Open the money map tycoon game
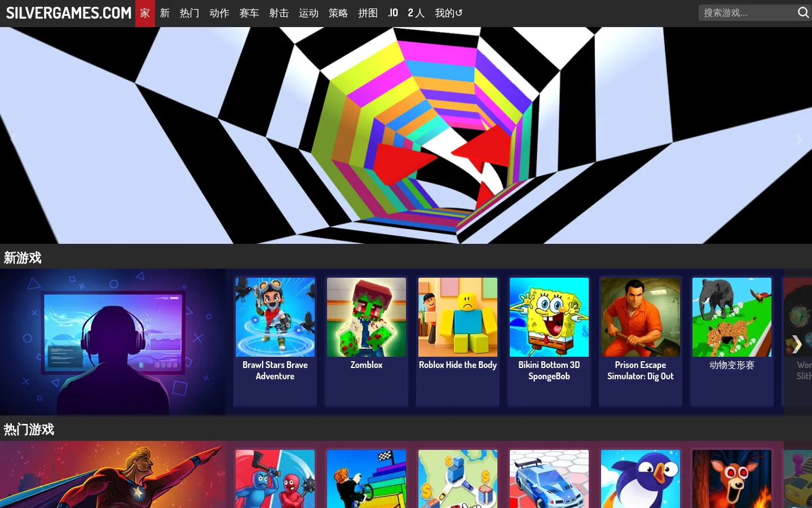This screenshot has width=812, height=508. 458,479
